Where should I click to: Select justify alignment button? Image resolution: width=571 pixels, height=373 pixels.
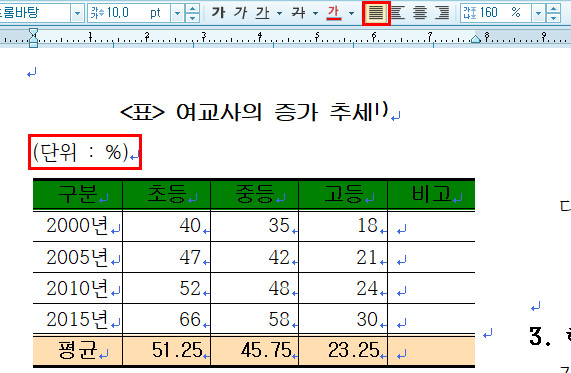(x=376, y=13)
